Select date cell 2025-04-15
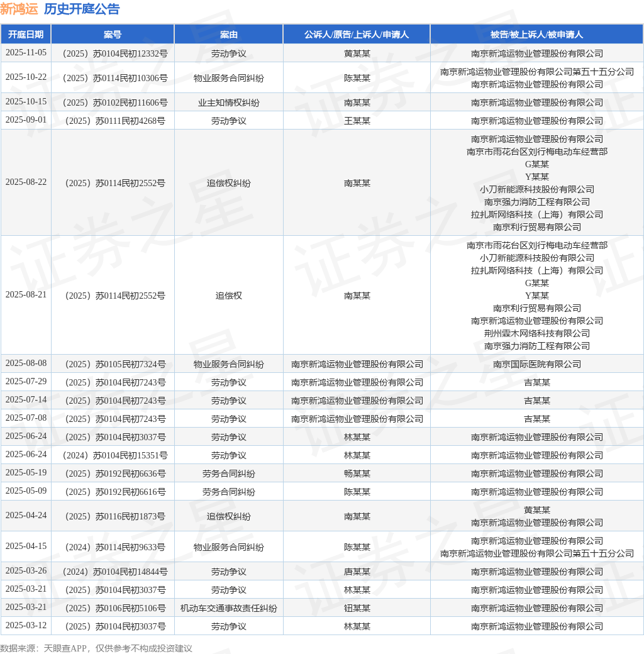 tap(26, 546)
